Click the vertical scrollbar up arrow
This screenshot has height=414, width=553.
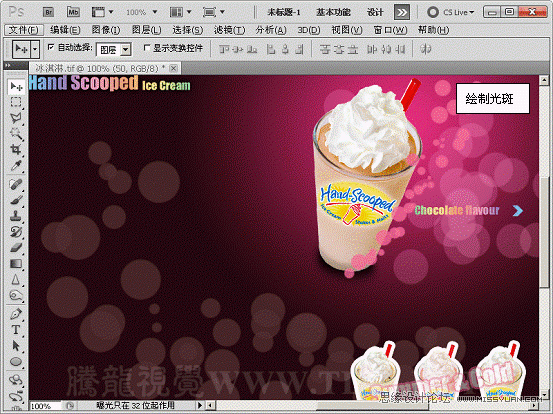click(x=544, y=80)
